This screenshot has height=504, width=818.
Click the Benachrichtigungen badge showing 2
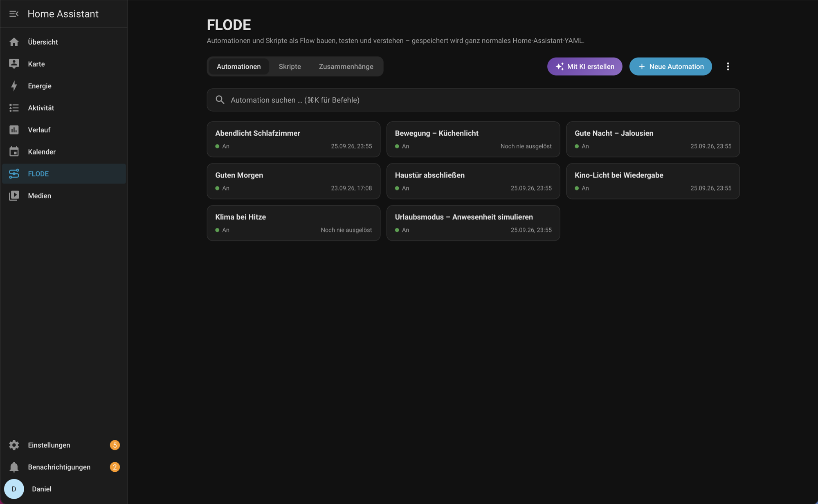(x=115, y=467)
